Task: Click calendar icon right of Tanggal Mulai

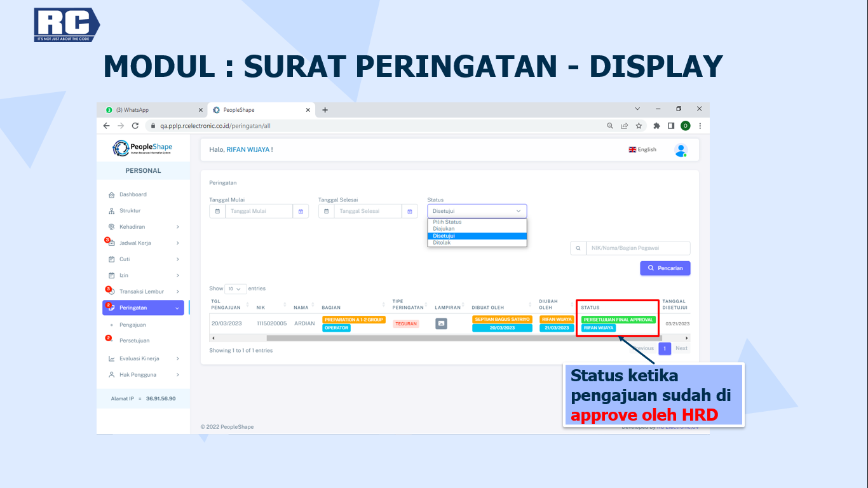Action: [301, 211]
